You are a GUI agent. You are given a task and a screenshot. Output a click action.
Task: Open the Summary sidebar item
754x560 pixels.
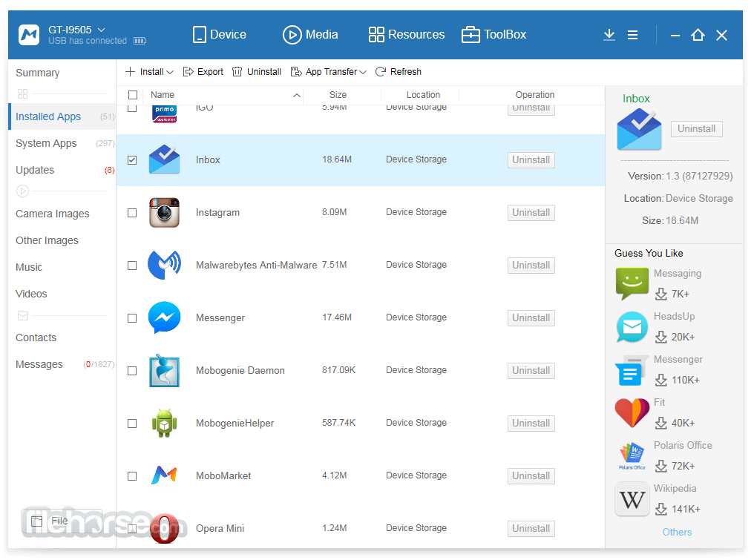click(x=38, y=73)
